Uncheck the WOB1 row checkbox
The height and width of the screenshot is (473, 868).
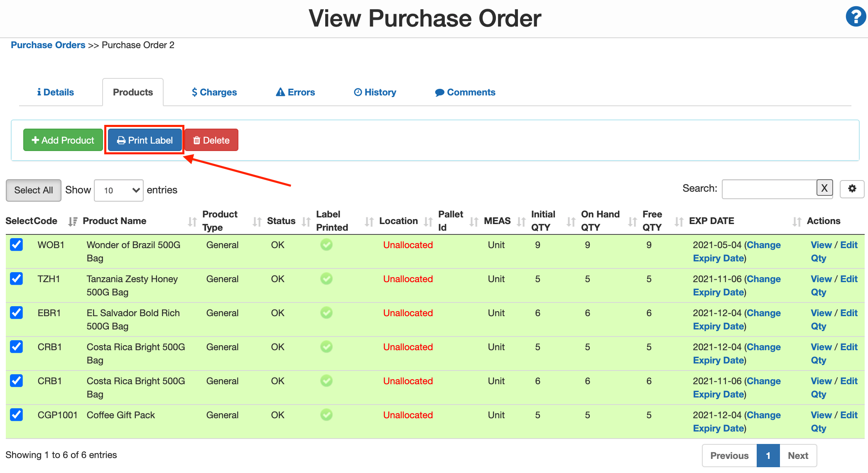point(16,245)
